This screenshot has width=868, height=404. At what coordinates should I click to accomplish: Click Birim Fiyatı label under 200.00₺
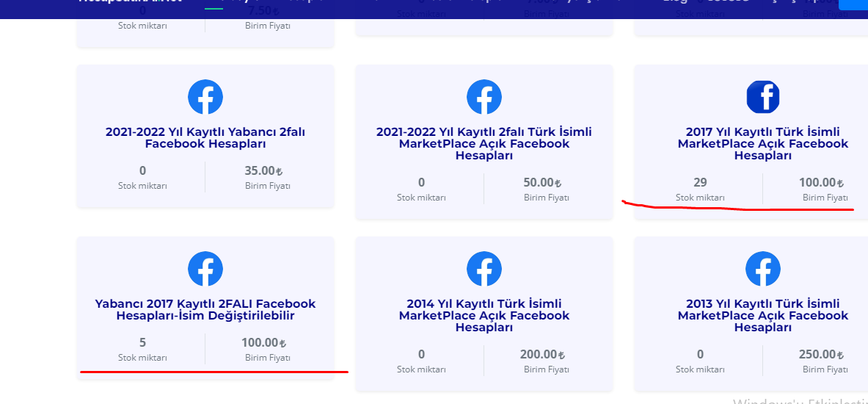coord(547,369)
